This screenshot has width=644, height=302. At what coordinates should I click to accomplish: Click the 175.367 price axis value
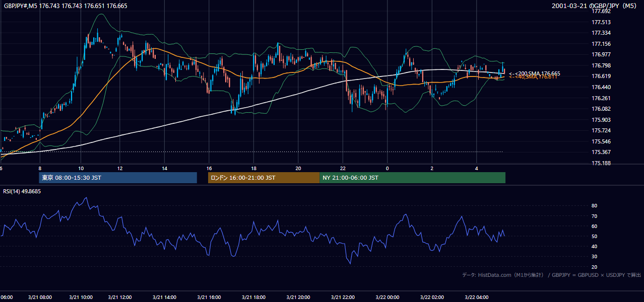coord(601,152)
